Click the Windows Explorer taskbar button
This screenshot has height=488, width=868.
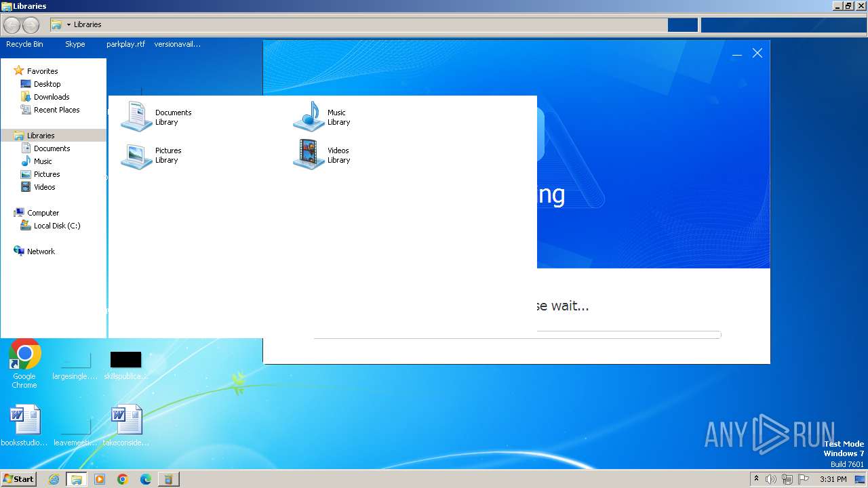tap(77, 479)
